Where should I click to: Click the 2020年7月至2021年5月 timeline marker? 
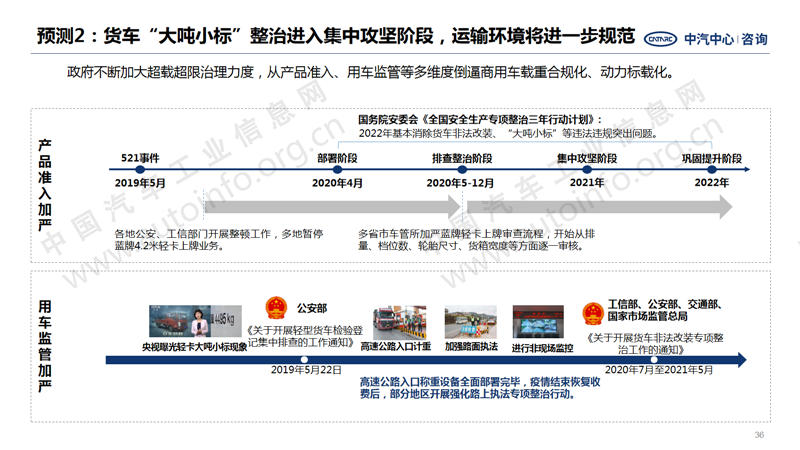coord(654,360)
